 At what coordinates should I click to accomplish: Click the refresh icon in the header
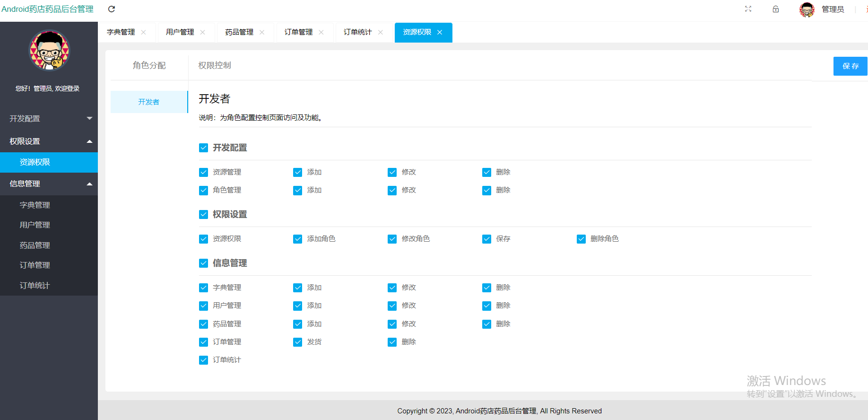click(x=112, y=9)
